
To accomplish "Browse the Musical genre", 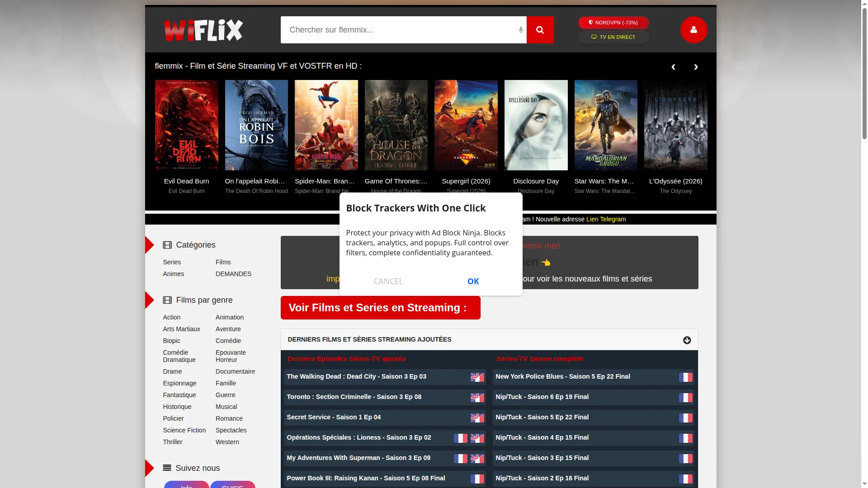I will [226, 407].
